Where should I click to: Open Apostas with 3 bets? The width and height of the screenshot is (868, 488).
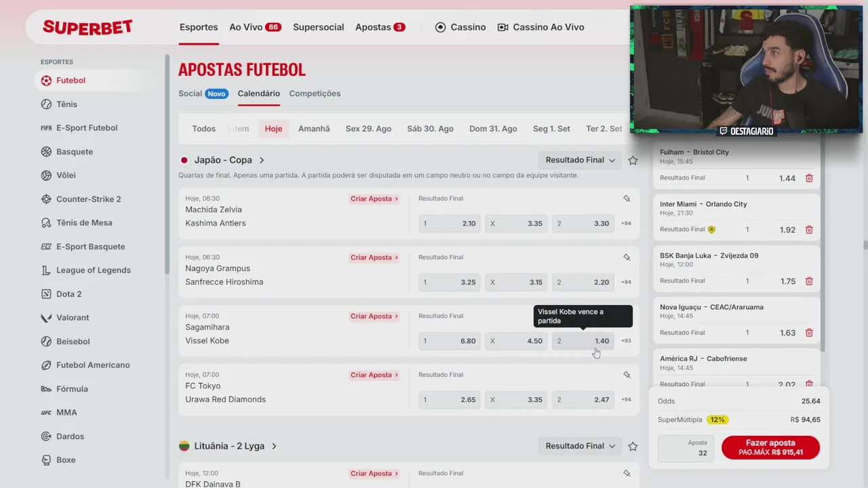pos(380,27)
